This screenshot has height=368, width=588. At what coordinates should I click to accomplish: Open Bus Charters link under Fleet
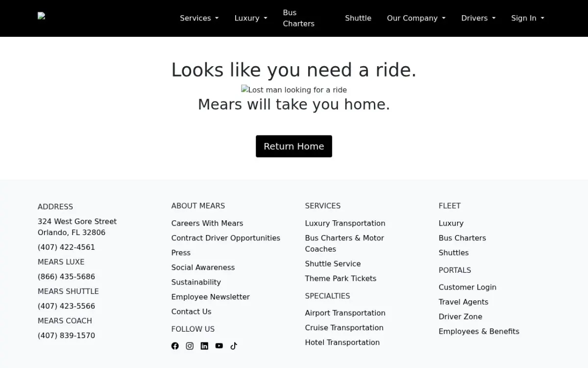click(462, 238)
